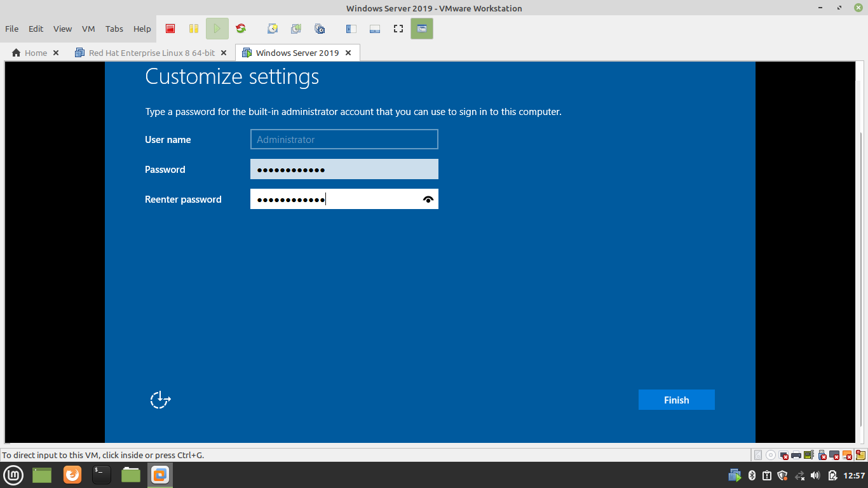Click the volume speaker tray icon
This screenshot has width=868, height=488.
815,475
